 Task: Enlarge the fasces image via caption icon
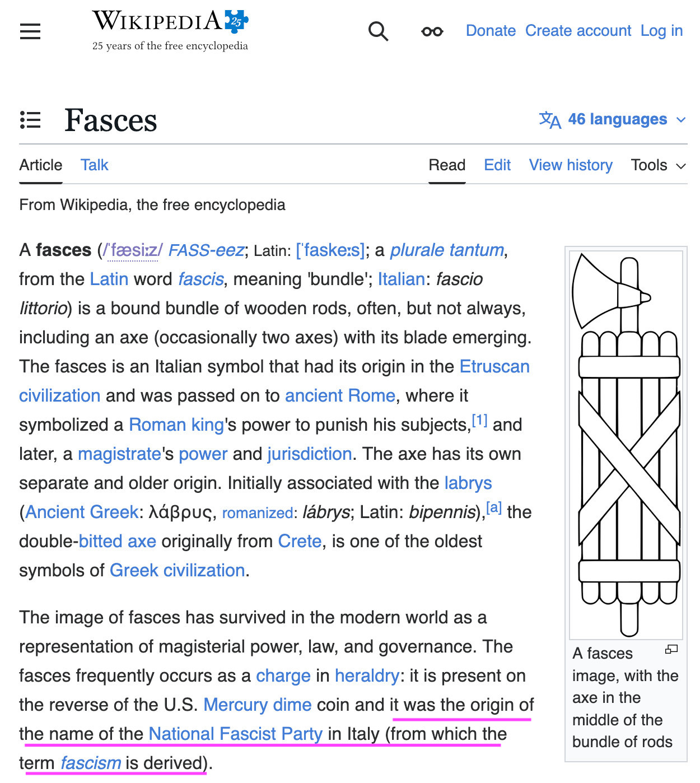click(x=671, y=650)
